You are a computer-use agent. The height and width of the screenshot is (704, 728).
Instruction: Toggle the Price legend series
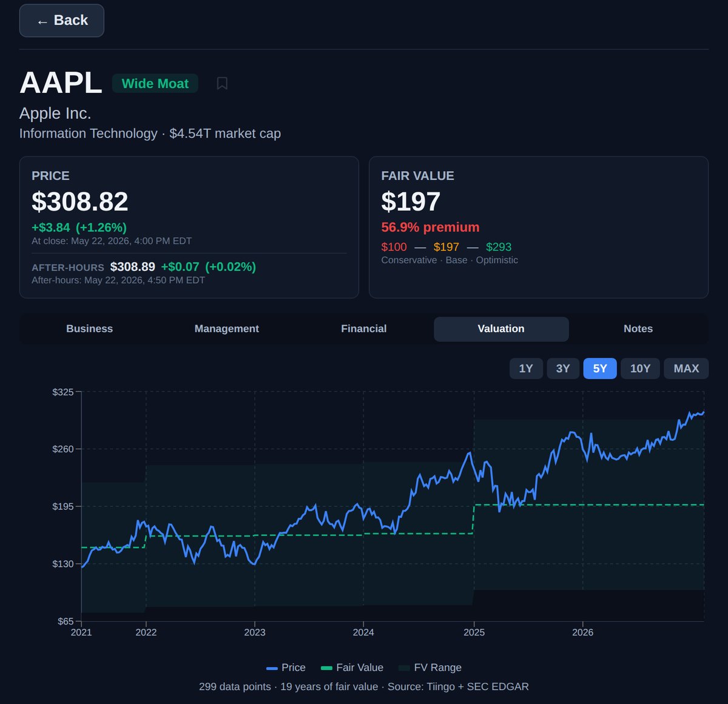pyautogui.click(x=286, y=668)
